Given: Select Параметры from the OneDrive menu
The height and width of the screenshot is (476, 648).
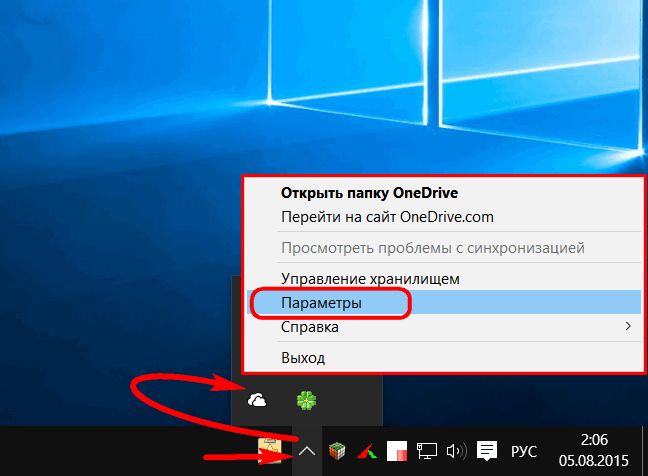Looking at the screenshot, I should (321, 302).
